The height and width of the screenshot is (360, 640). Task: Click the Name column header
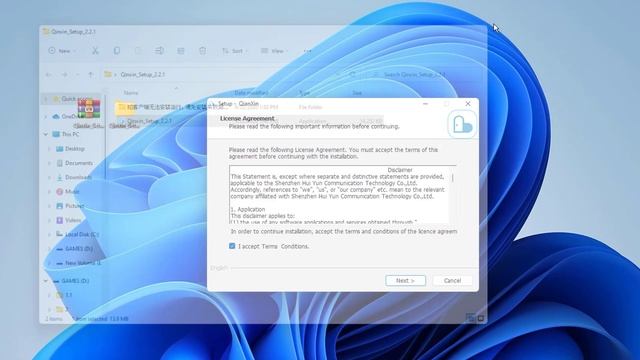pos(131,93)
